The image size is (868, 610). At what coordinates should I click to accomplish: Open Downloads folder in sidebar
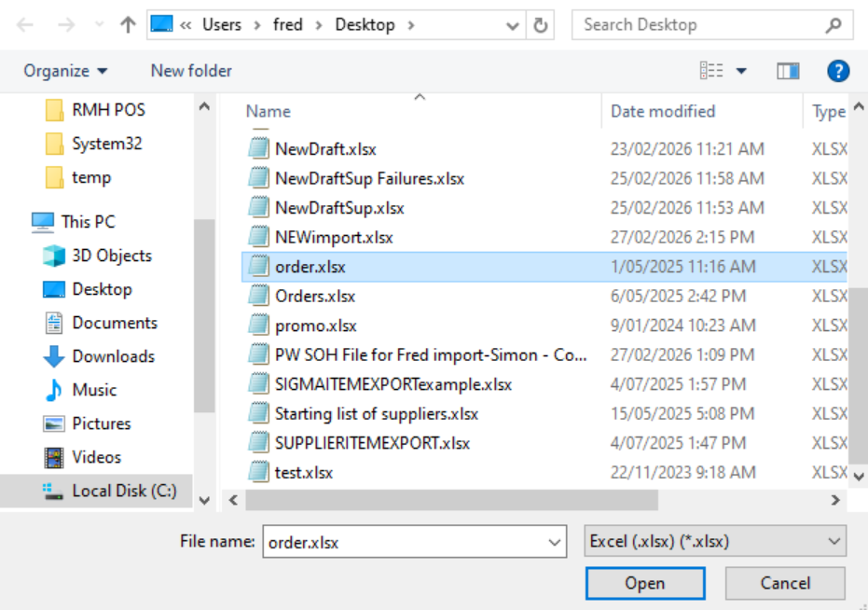pos(113,356)
